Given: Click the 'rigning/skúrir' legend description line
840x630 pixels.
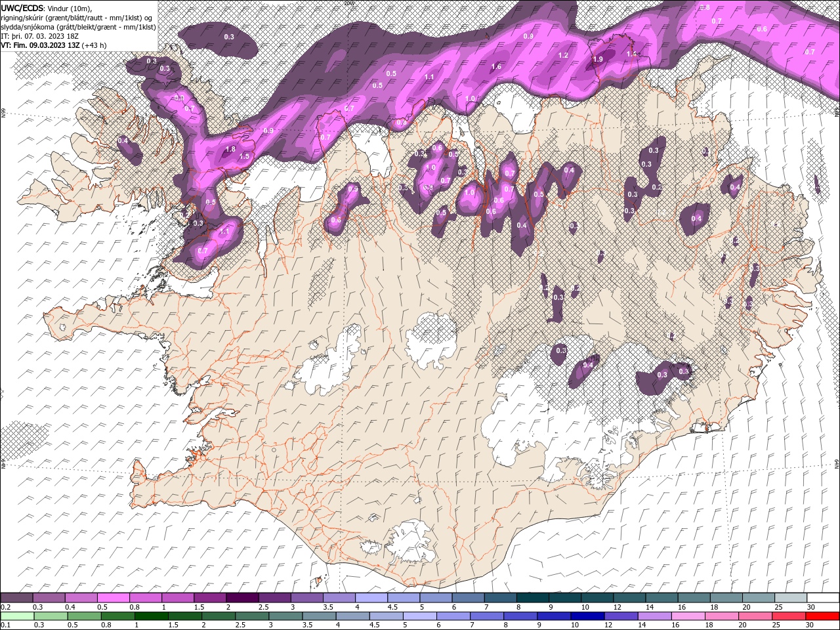Looking at the screenshot, I should [x=77, y=18].
